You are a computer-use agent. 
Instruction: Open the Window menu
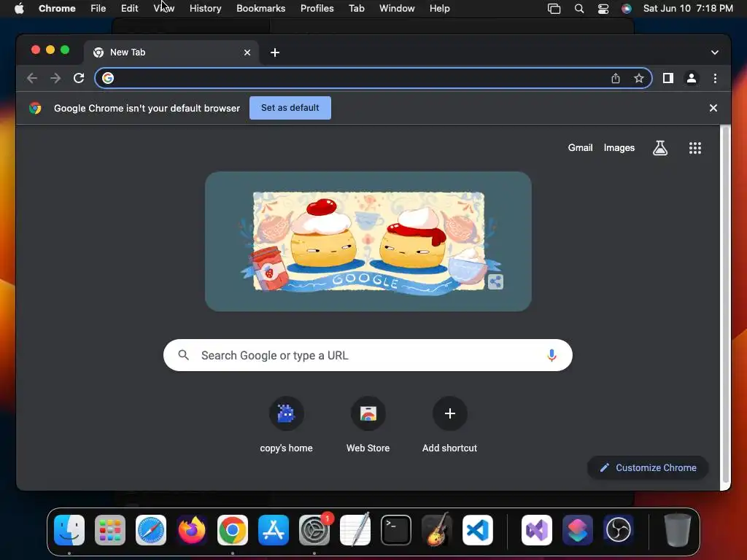coord(397,8)
